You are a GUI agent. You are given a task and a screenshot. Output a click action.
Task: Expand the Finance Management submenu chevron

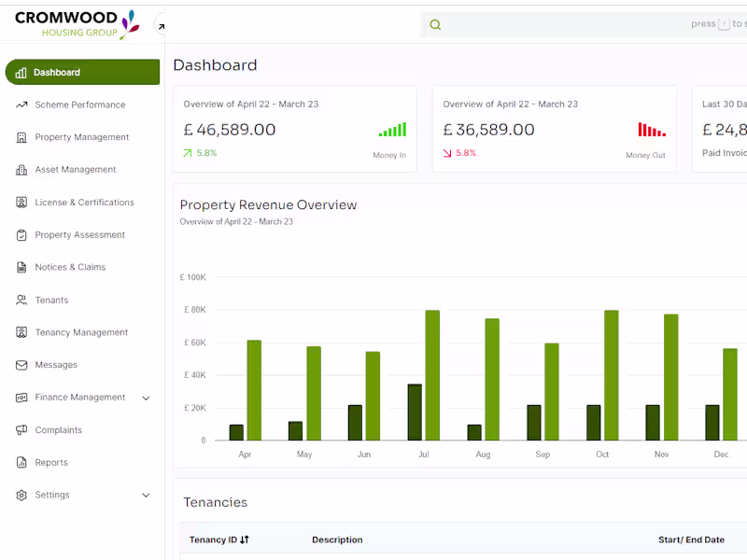(x=146, y=399)
